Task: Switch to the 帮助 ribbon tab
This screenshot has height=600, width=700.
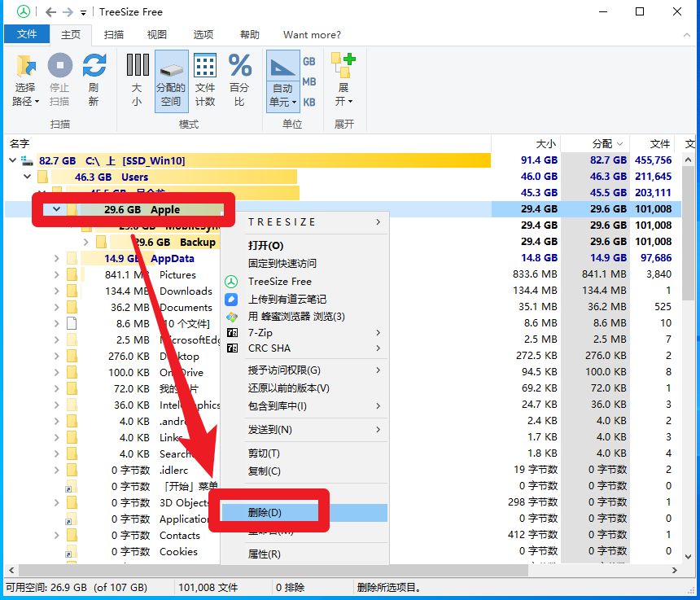Action: (x=250, y=34)
